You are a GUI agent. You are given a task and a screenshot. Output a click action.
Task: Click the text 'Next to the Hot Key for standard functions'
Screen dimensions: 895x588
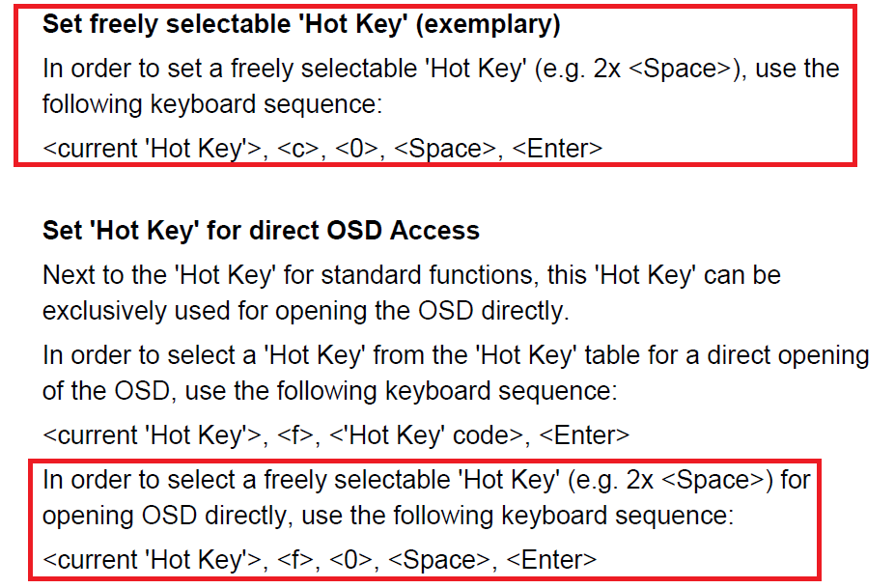(x=288, y=276)
